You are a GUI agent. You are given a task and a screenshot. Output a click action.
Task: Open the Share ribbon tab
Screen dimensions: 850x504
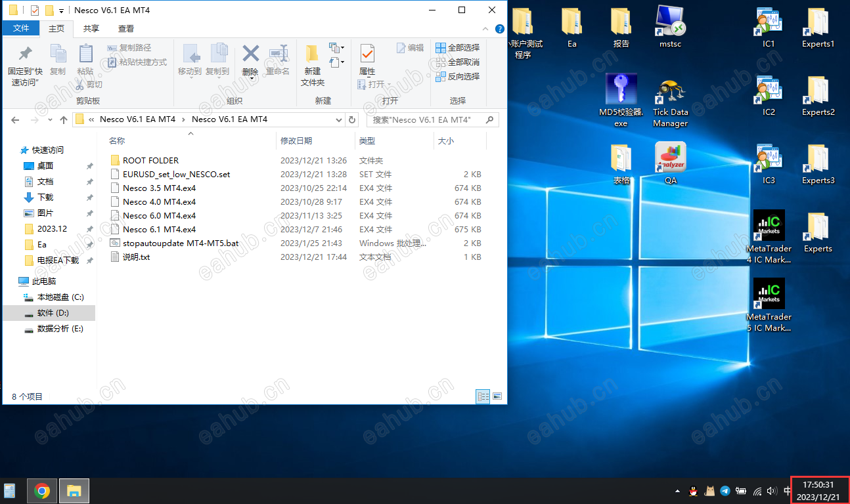(x=91, y=28)
